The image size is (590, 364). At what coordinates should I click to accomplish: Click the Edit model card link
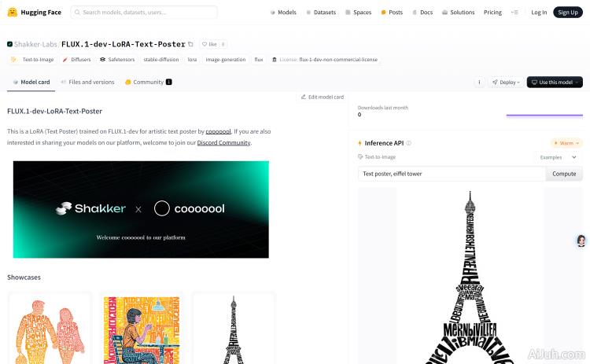coord(322,97)
